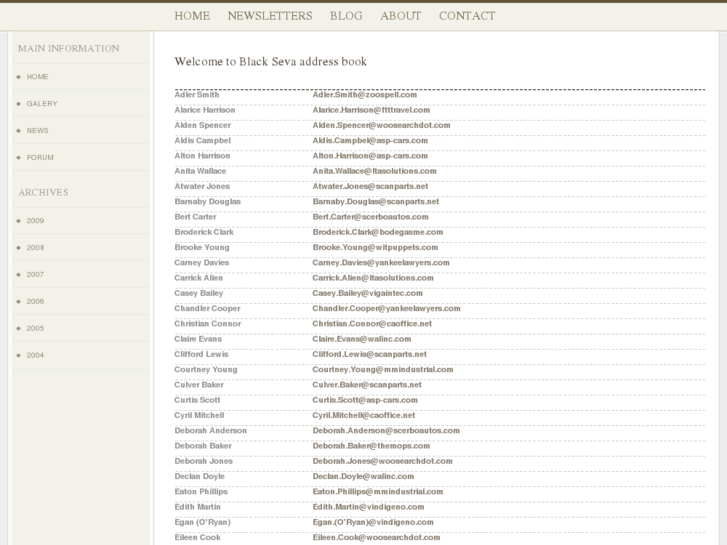
Task: Click the ARCHIVES sidebar heading
Action: [43, 192]
